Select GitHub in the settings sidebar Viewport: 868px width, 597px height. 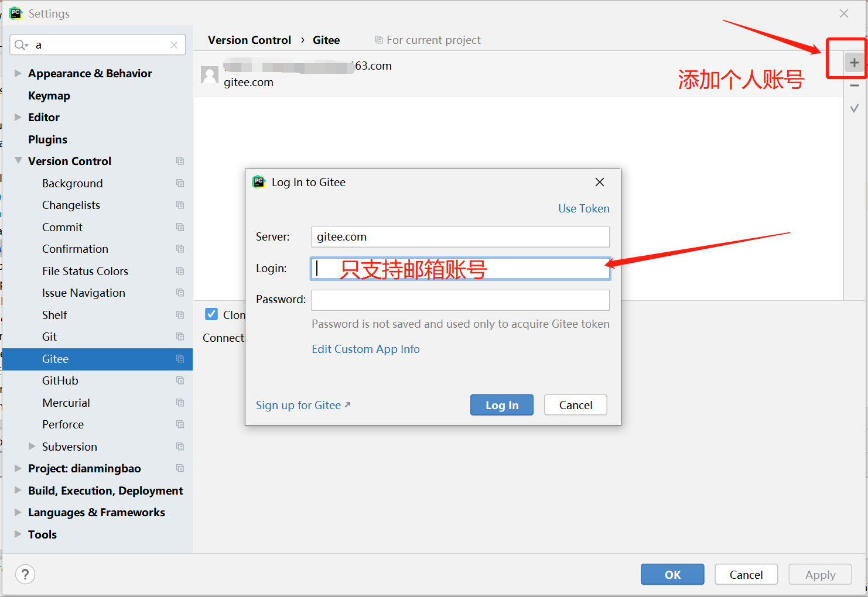click(x=60, y=380)
